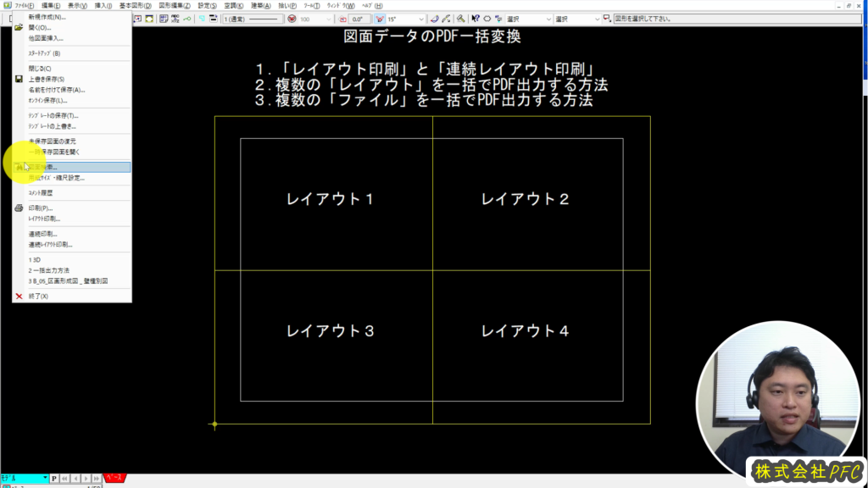Toggle the angle snap icon beside 15°
Screen dimensions: 868x488
[x=380, y=19]
